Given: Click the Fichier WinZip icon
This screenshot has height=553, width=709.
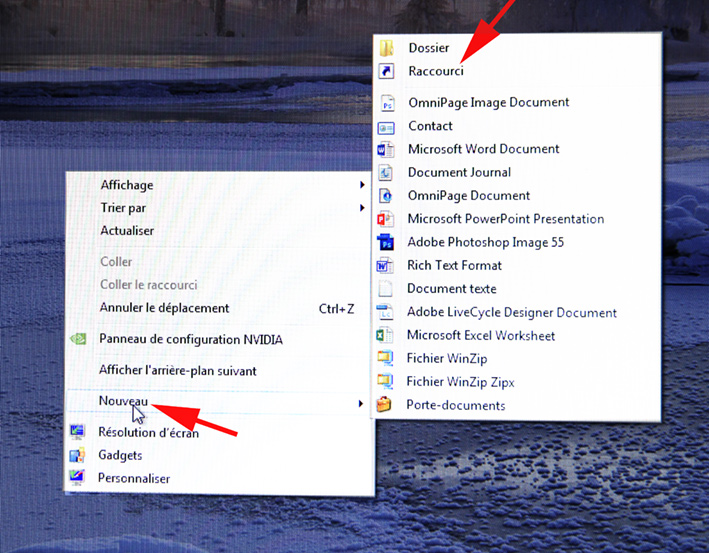Looking at the screenshot, I should [385, 359].
